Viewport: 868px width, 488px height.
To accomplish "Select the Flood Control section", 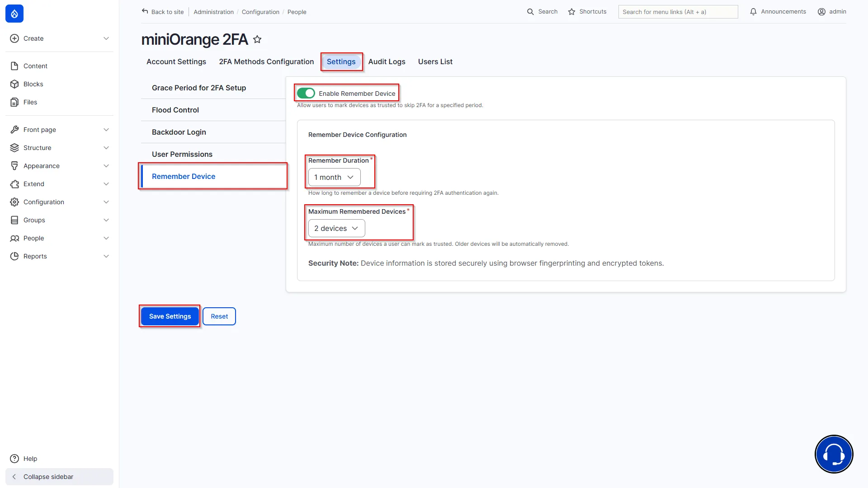I will (x=213, y=110).
